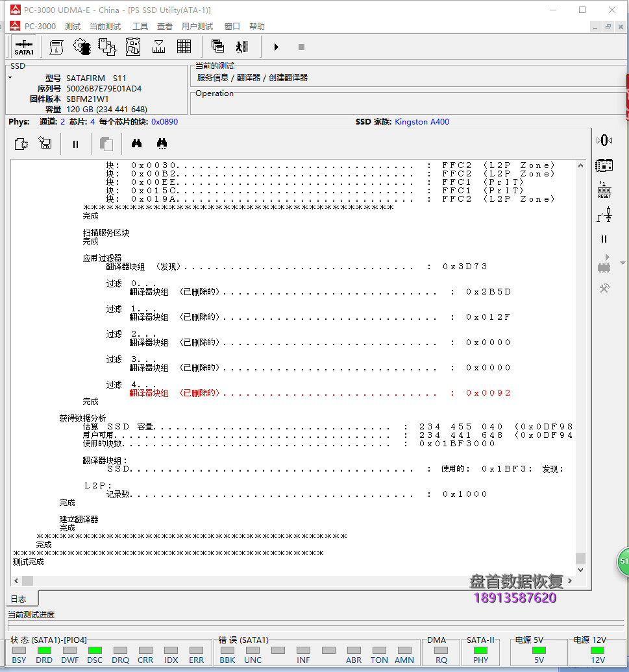Click the log line 测试完成
The image size is (629, 672).
[x=29, y=562]
